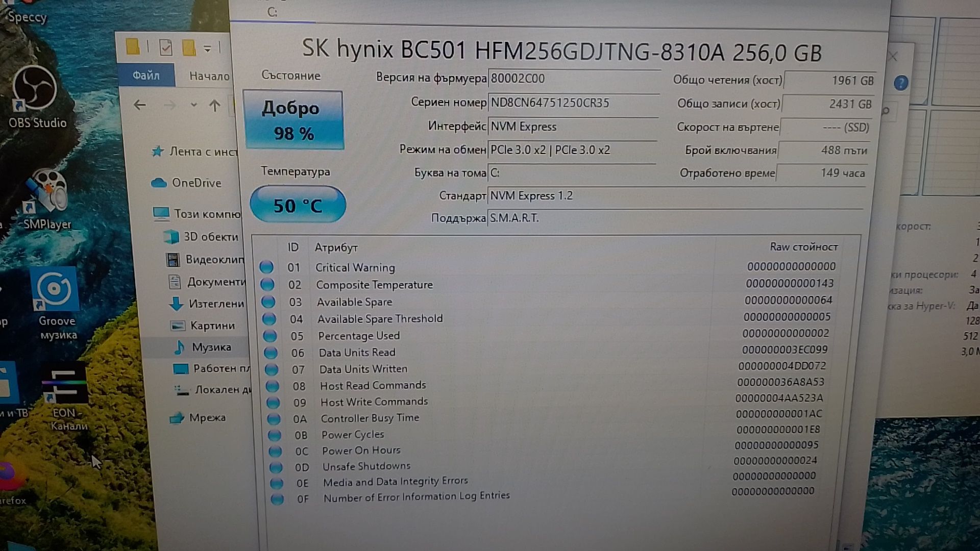This screenshot has width=980, height=551.
Task: Select the Percentage Used attribute row
Action: pos(547,335)
